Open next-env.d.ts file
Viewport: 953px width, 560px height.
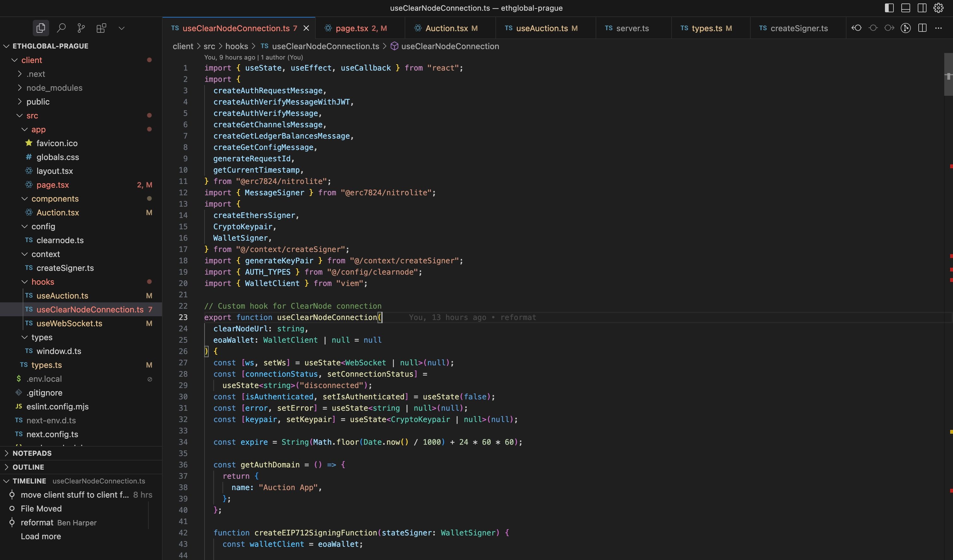coord(81,420)
